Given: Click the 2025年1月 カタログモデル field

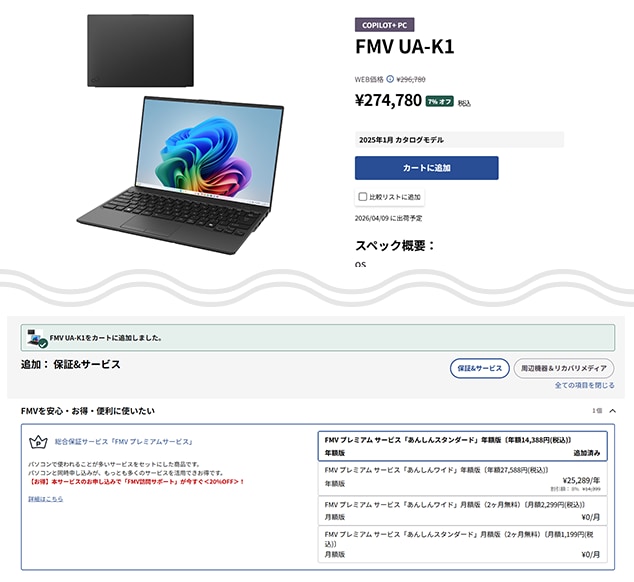Looking at the screenshot, I should click(459, 140).
